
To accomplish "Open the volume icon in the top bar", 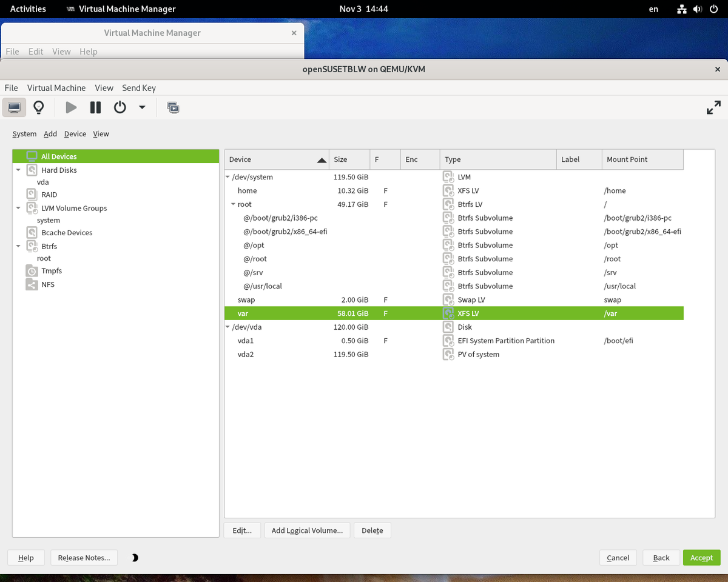I will 698,8.
